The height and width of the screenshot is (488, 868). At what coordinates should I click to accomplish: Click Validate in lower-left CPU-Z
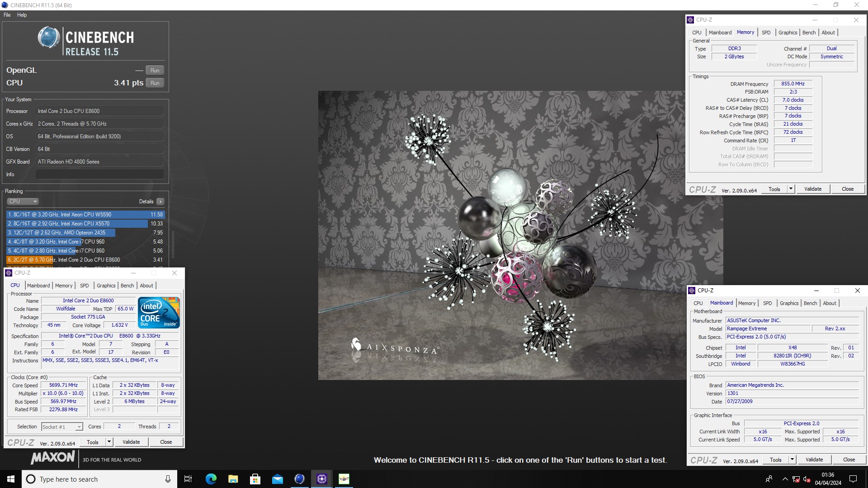pyautogui.click(x=131, y=442)
